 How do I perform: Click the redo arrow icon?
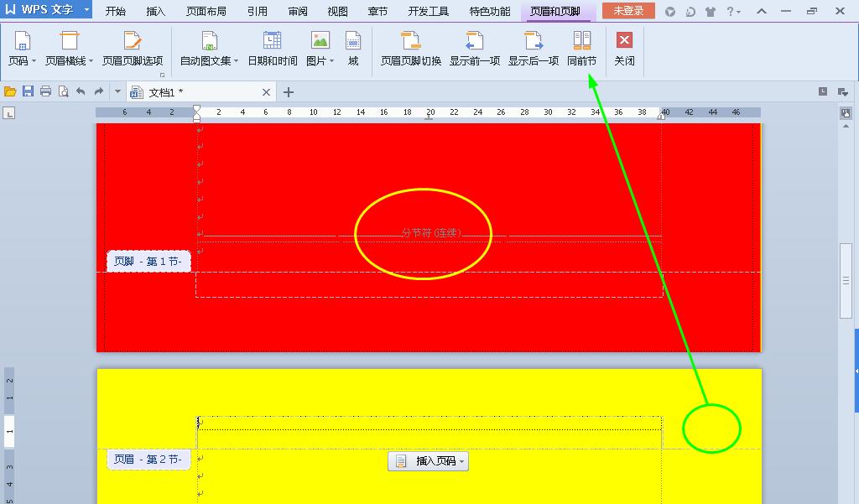tap(99, 91)
